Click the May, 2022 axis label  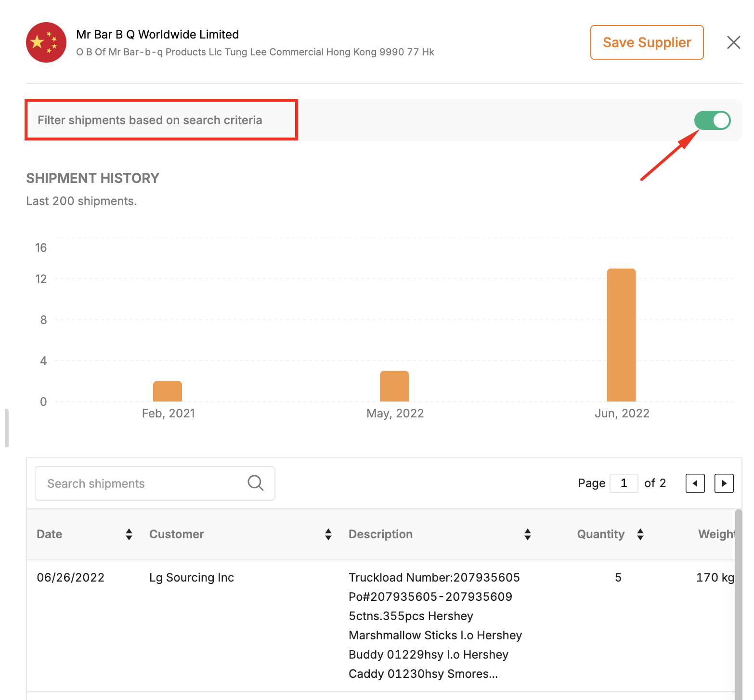(395, 414)
